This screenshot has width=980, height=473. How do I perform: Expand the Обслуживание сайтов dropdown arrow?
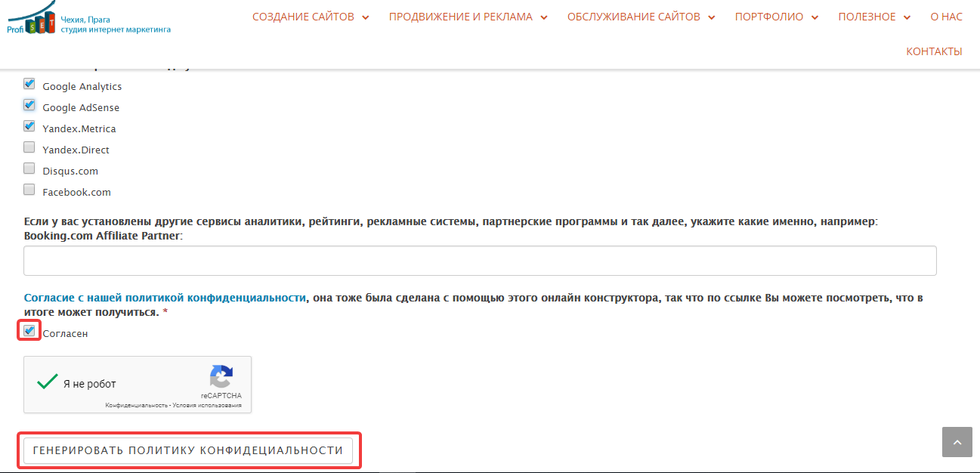coord(712,17)
